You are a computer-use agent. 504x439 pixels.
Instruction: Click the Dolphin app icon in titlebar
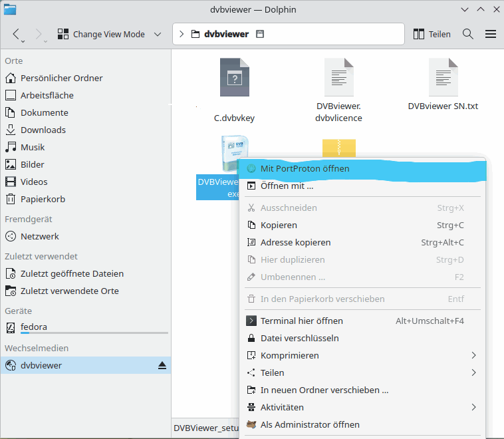click(x=10, y=10)
